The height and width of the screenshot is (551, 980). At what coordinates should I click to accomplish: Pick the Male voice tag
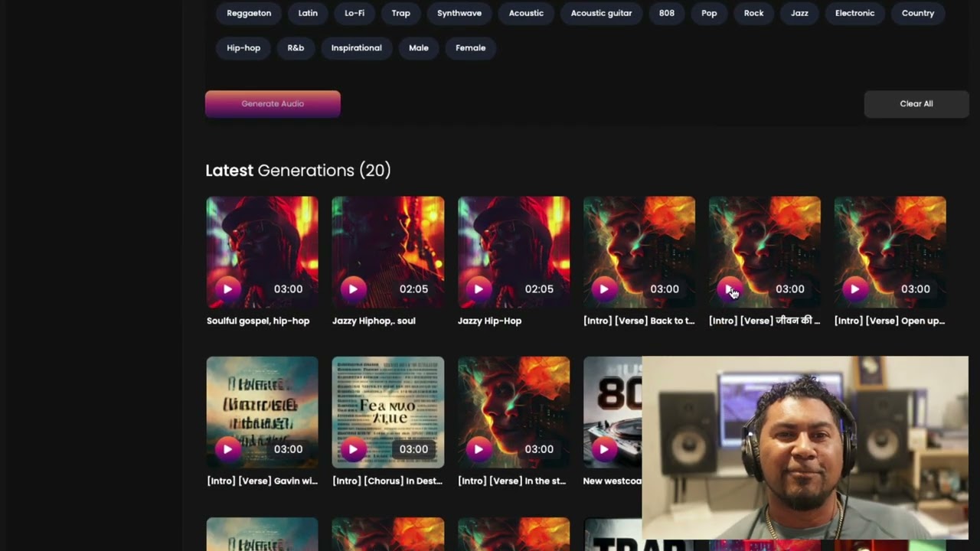(419, 47)
